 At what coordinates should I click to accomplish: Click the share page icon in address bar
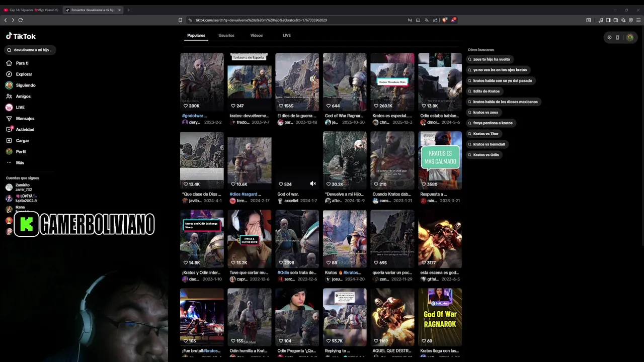435,20
